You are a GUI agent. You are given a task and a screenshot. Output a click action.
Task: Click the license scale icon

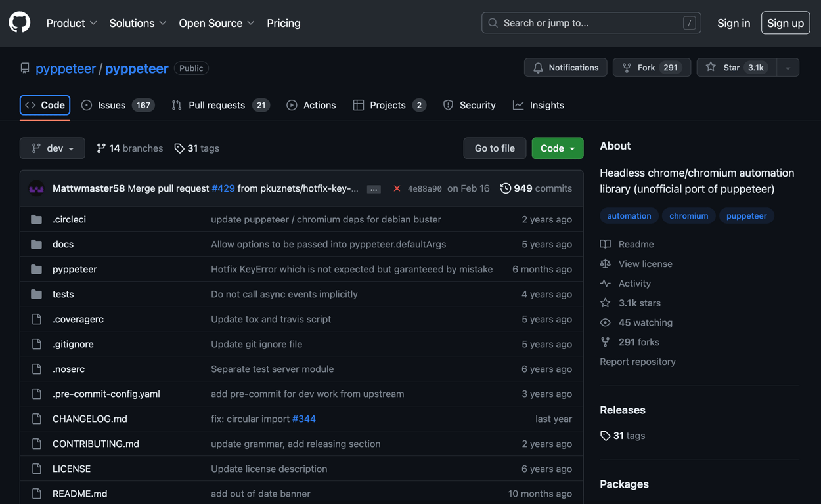tap(606, 264)
